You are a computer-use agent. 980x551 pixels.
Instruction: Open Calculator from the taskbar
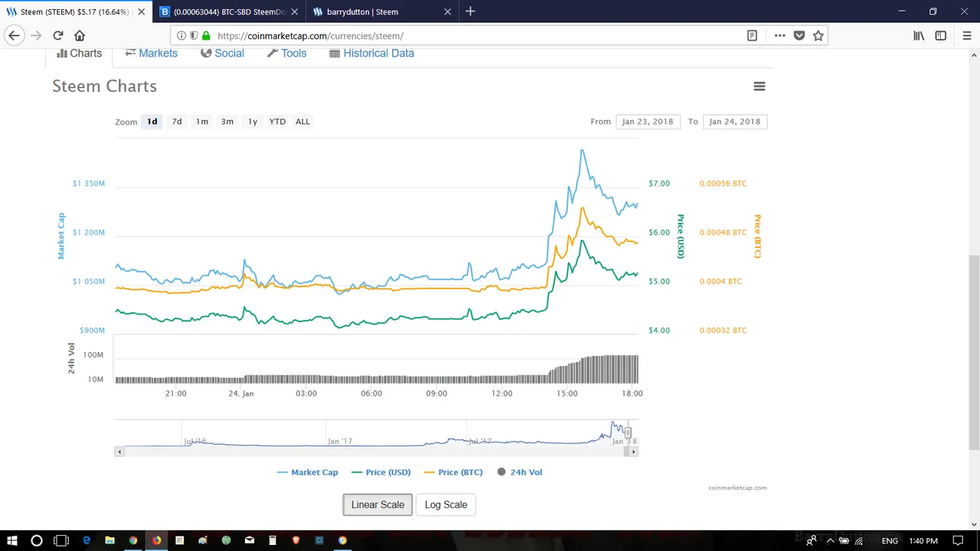273,540
